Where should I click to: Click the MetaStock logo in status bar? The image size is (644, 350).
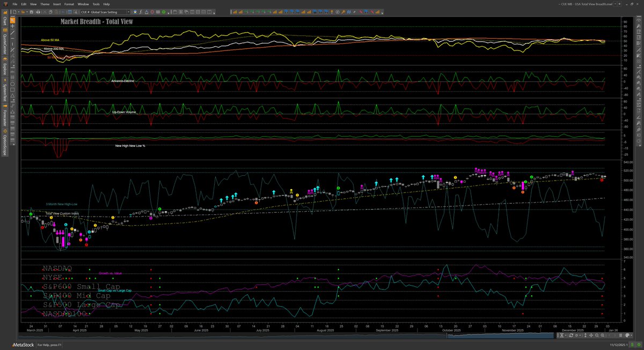coord(24,345)
